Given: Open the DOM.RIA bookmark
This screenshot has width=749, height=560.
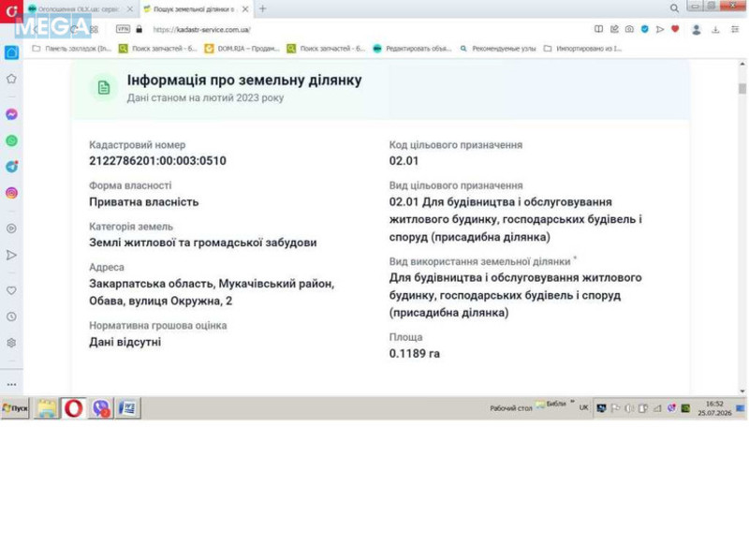Looking at the screenshot, I should pos(242,49).
